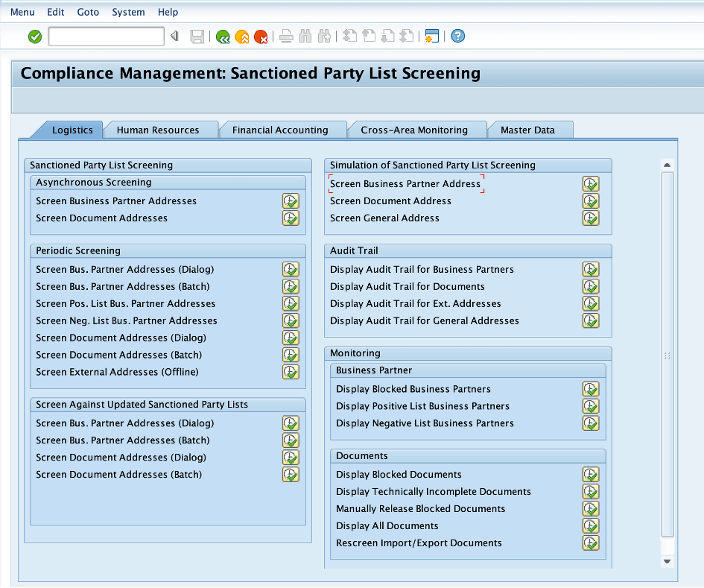Screen dimensions: 704x588
Task: Select 'Manually Release Blocked Documents' text
Action: pyautogui.click(x=421, y=508)
